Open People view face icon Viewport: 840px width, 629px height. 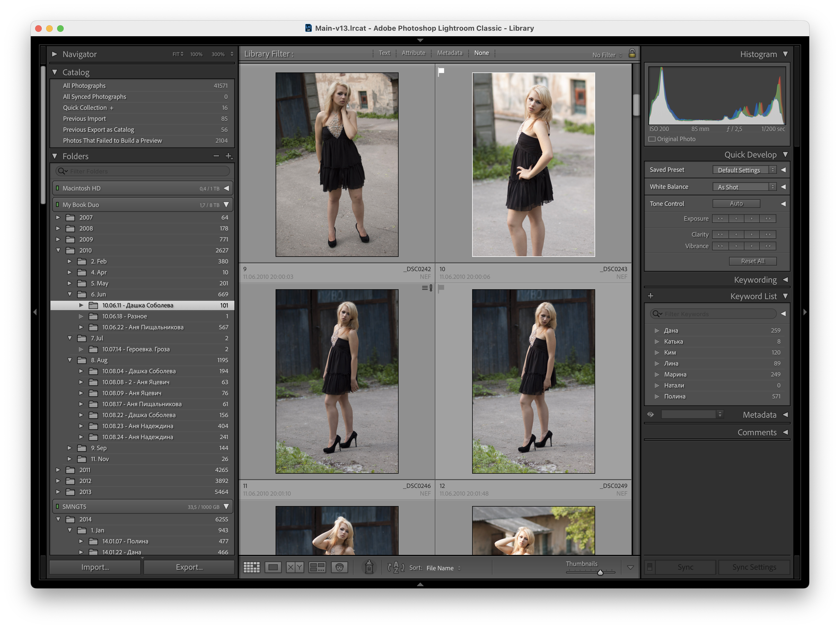coord(340,567)
